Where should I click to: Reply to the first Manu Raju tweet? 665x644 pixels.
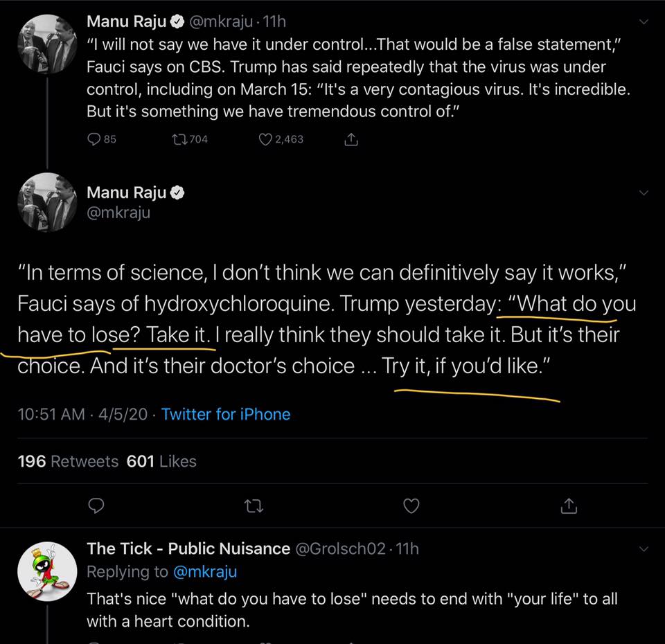[x=95, y=139]
